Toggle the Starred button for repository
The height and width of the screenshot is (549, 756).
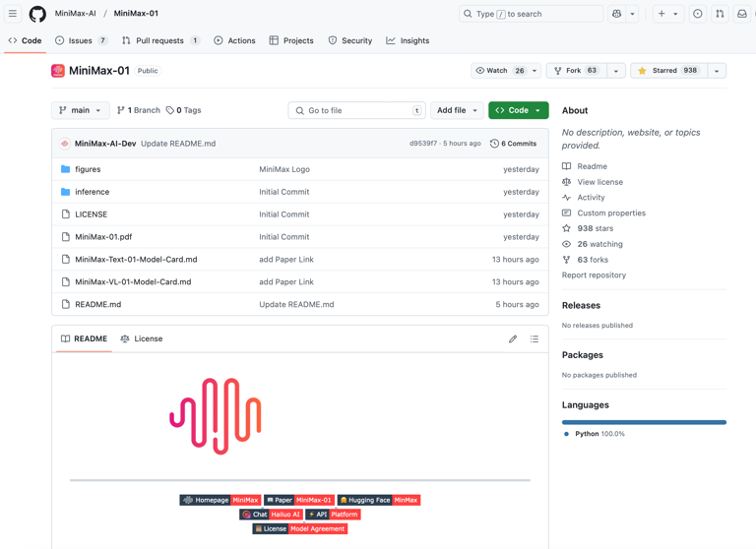pos(668,71)
